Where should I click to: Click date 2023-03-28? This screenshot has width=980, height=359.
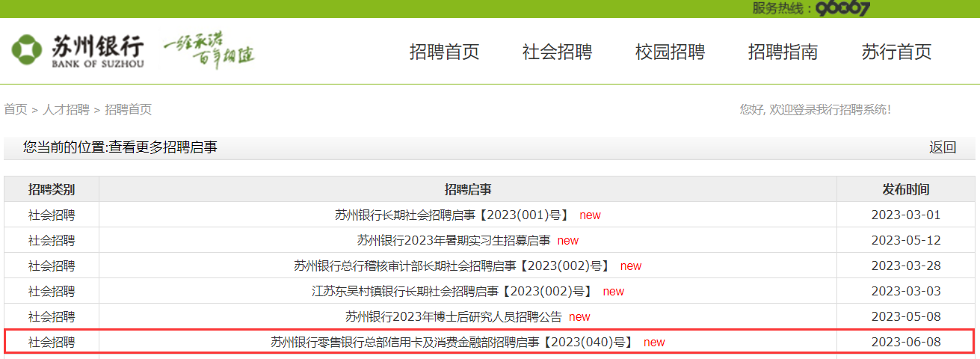906,266
